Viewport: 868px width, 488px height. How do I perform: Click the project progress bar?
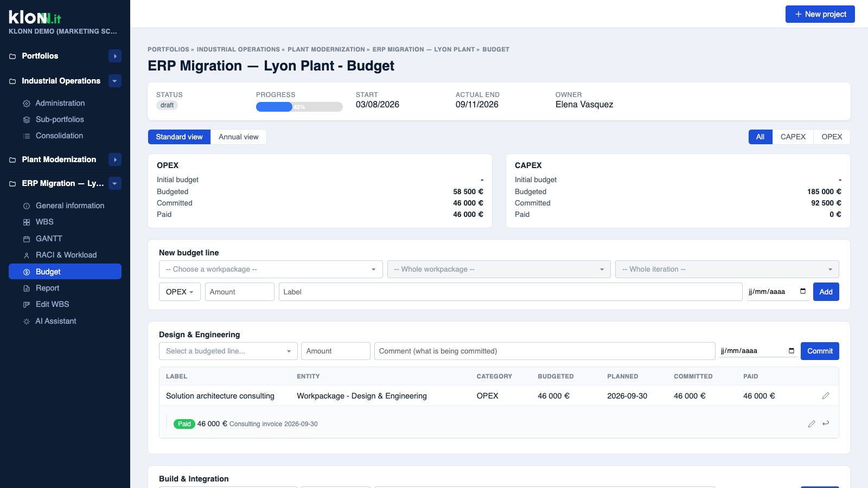pyautogui.click(x=299, y=107)
